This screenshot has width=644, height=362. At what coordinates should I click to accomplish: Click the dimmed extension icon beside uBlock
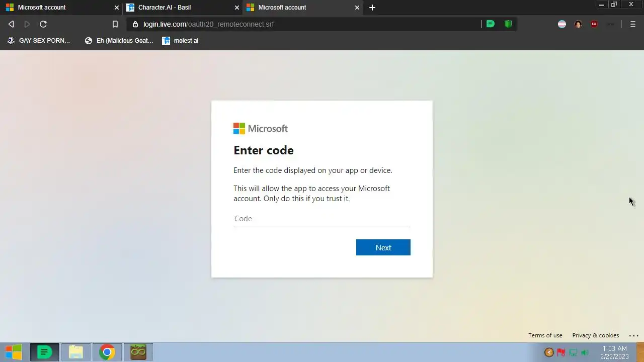point(610,24)
